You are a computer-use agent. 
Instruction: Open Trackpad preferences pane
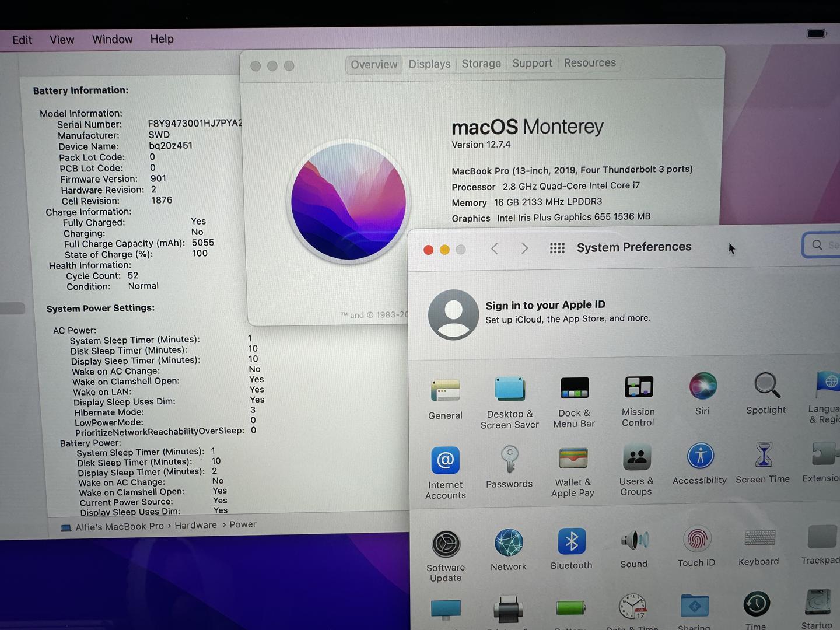click(x=821, y=545)
